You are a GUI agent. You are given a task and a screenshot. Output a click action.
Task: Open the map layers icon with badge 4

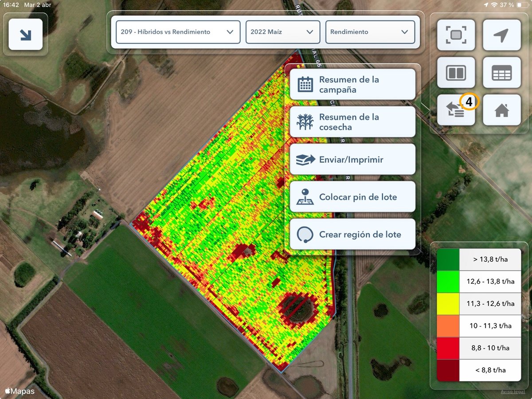(455, 110)
